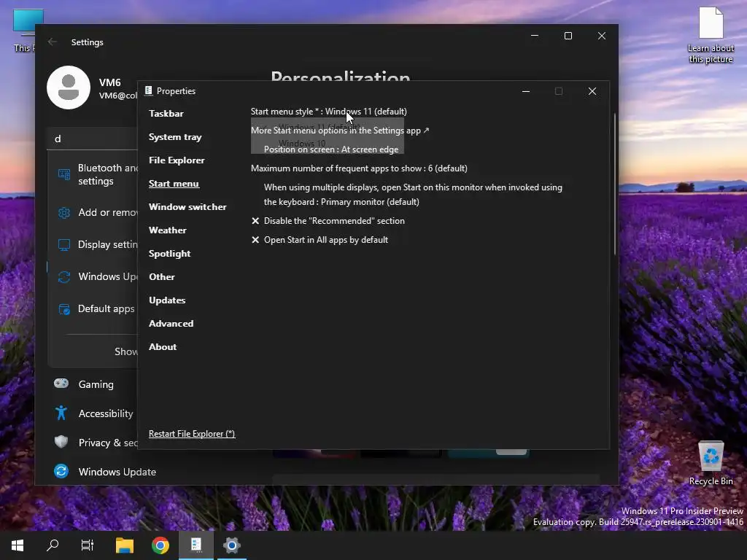
Task: Change maximum number of frequent apps
Action: [359, 168]
